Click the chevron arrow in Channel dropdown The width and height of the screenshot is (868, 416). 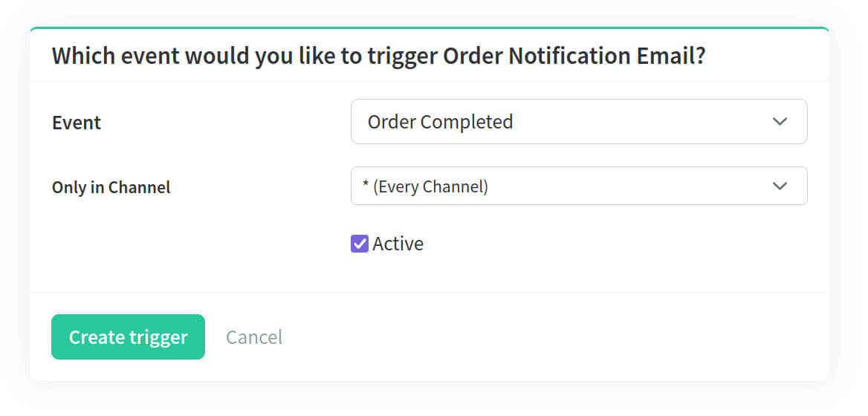tap(780, 186)
